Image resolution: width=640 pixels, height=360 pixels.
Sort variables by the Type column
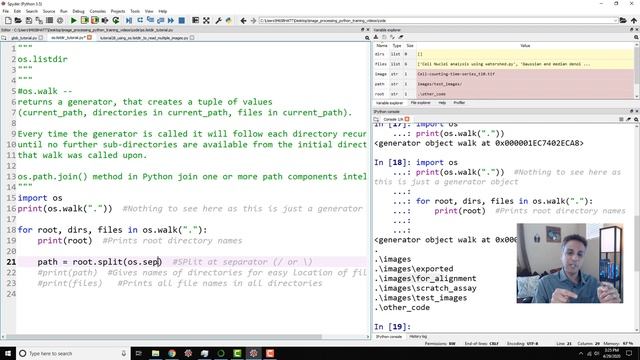pyautogui.click(x=396, y=46)
